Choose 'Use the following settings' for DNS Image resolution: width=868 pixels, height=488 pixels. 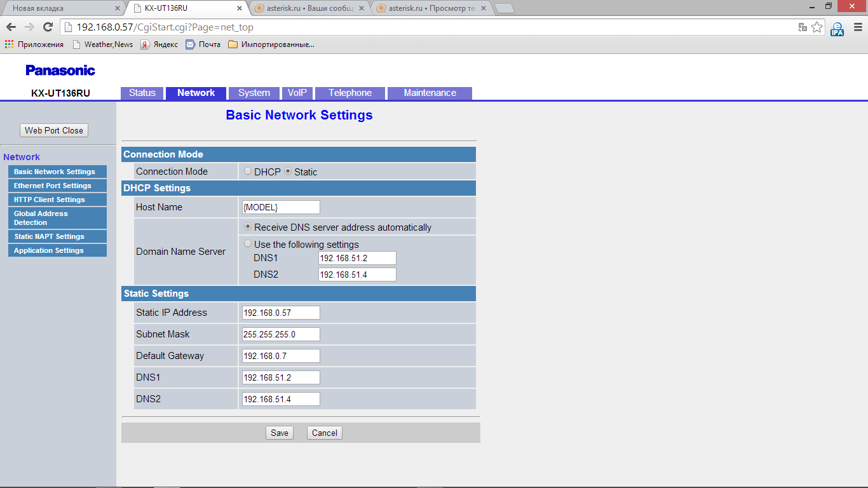(x=248, y=244)
